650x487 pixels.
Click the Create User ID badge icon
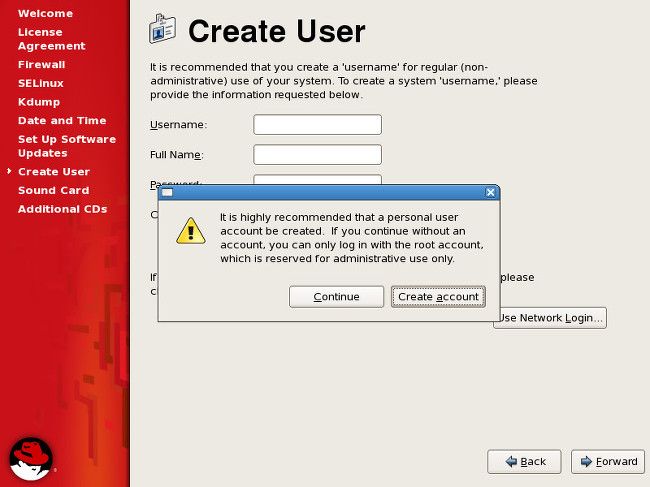click(162, 29)
